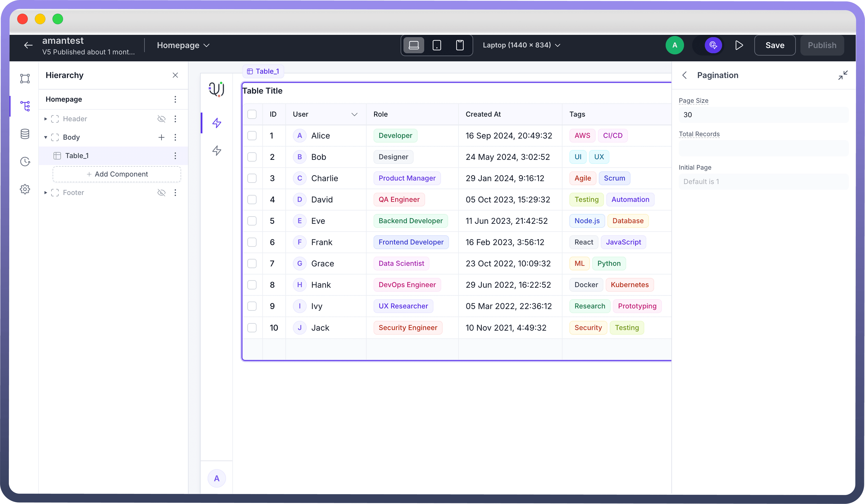The height and width of the screenshot is (504, 865).
Task: Click the Table_1 label tab above table
Action: [x=263, y=71]
